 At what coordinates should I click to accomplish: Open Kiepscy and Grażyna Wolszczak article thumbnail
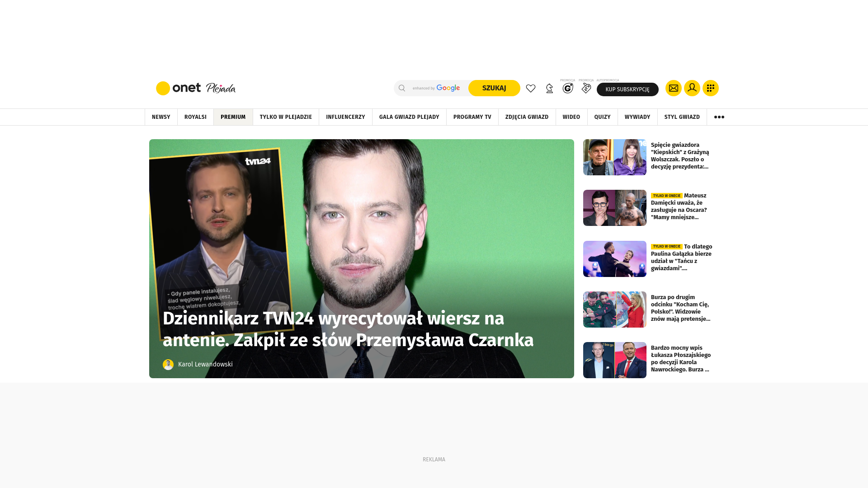point(615,157)
